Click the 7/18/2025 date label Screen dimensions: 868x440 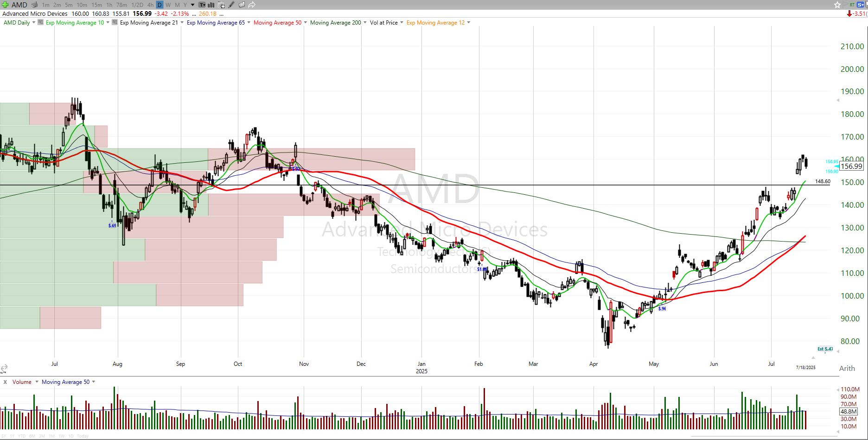pos(806,367)
